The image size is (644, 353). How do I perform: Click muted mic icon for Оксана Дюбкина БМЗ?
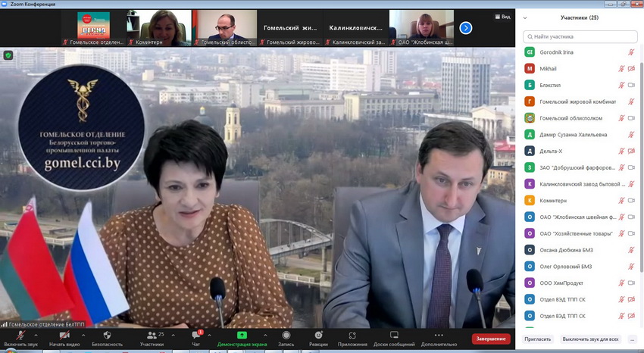click(631, 249)
